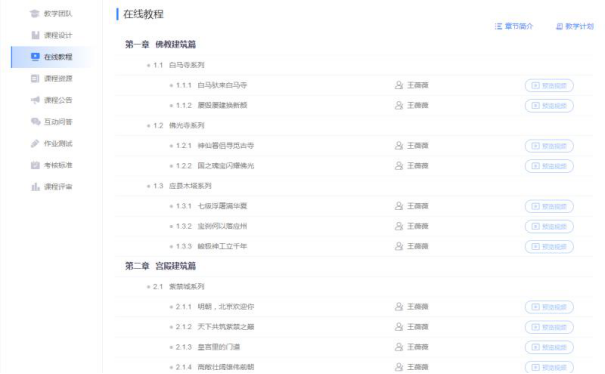Open the 章节简介 link
This screenshot has width=605, height=374.
pos(514,26)
